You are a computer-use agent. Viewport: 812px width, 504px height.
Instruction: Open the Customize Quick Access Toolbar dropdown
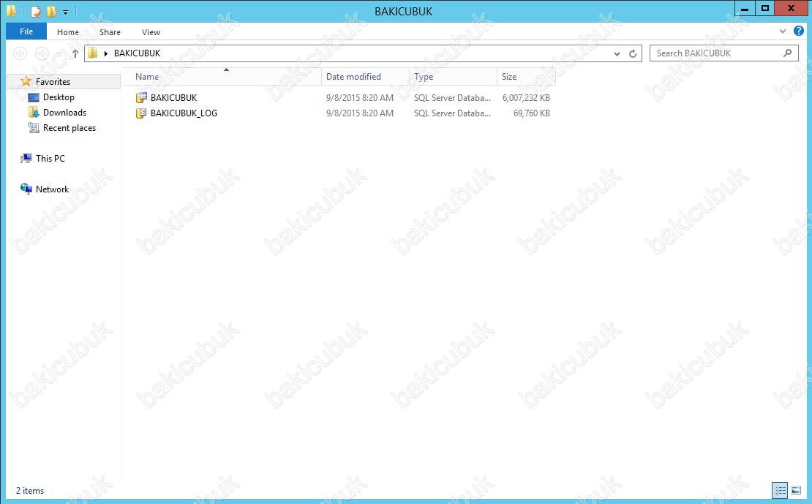tap(65, 12)
